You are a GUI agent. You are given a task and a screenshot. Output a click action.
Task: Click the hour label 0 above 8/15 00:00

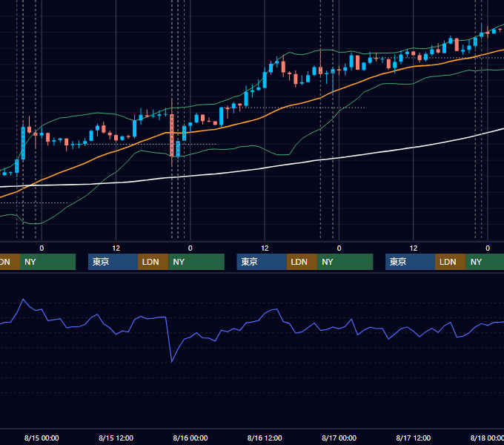pos(42,248)
